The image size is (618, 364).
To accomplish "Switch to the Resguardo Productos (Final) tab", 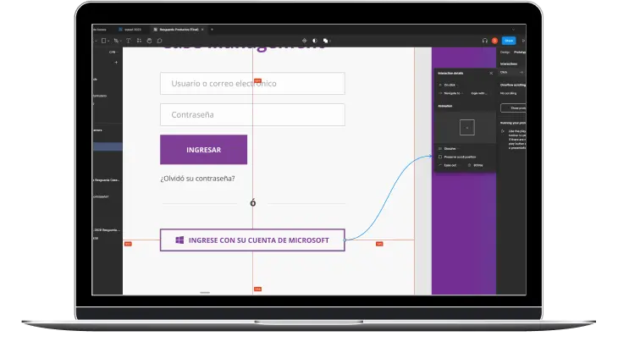I will tap(178, 30).
